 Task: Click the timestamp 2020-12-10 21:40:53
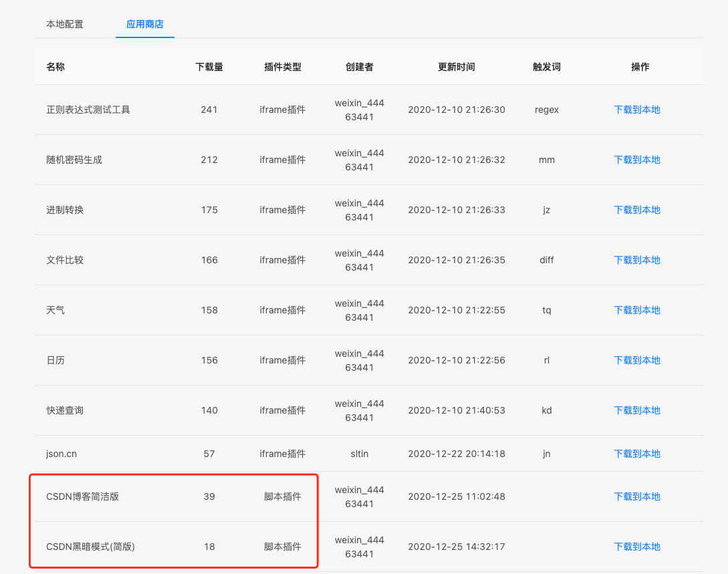(457, 410)
